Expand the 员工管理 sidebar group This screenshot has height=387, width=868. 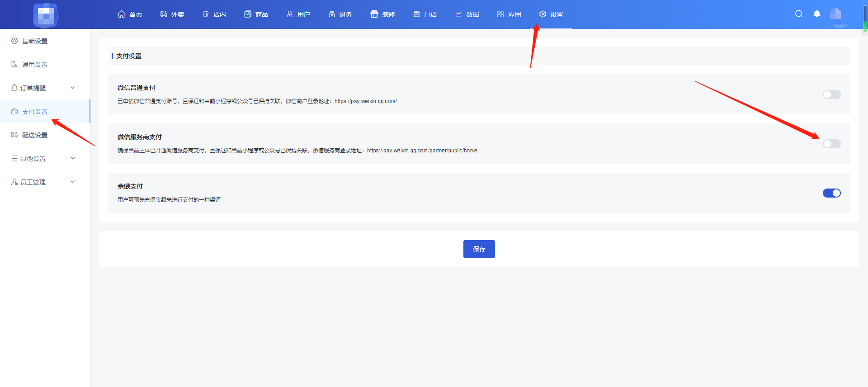tap(43, 182)
